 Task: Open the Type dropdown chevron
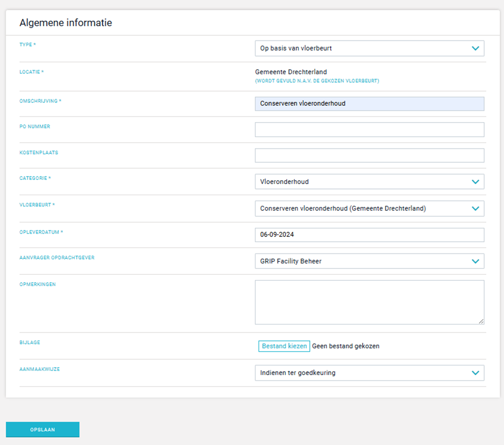point(475,48)
